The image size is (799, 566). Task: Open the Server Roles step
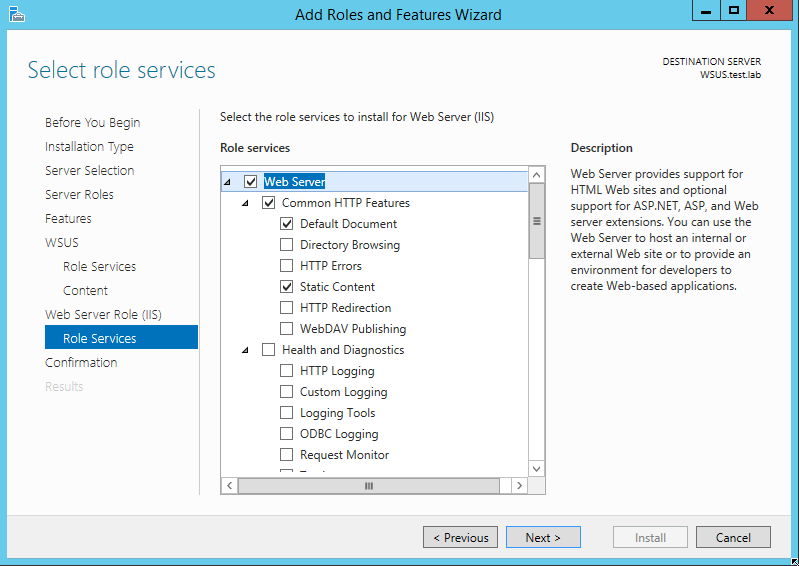tap(79, 195)
